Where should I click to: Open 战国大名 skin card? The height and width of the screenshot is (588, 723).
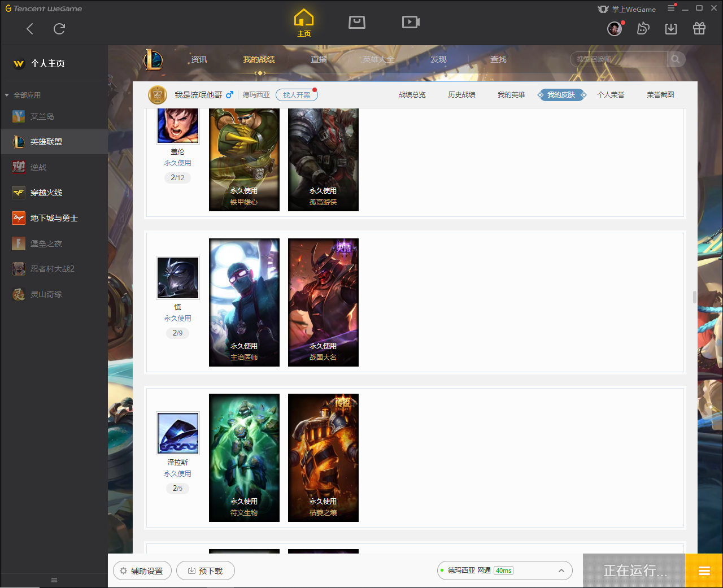click(323, 302)
